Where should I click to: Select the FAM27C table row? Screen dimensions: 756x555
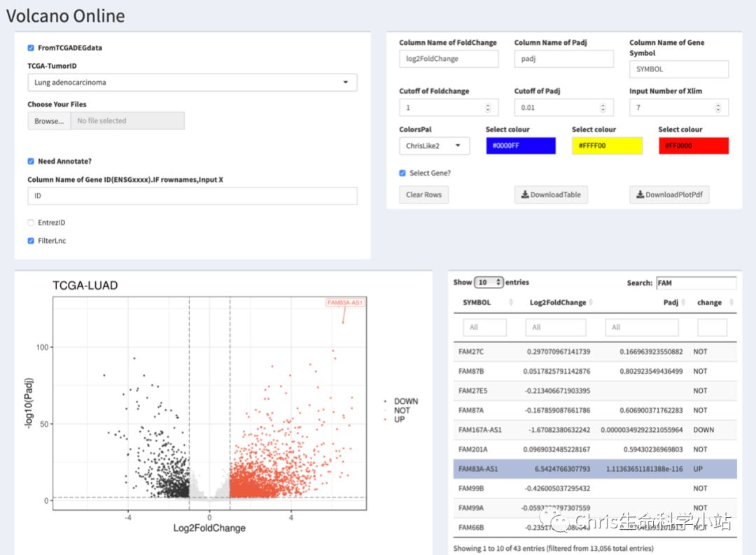point(595,351)
